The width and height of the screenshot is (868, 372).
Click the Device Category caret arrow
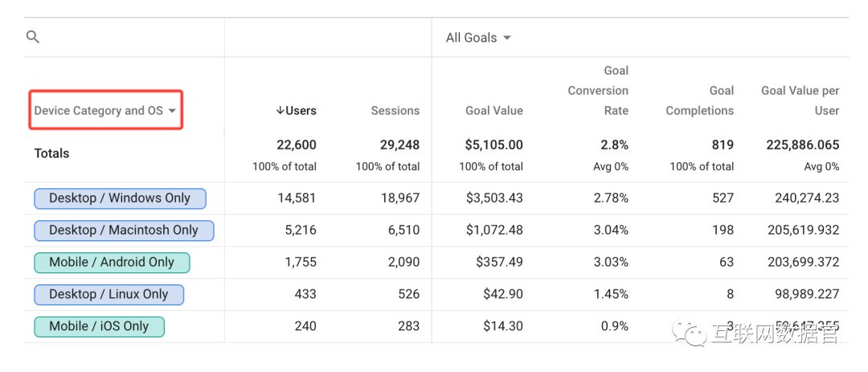tap(172, 112)
